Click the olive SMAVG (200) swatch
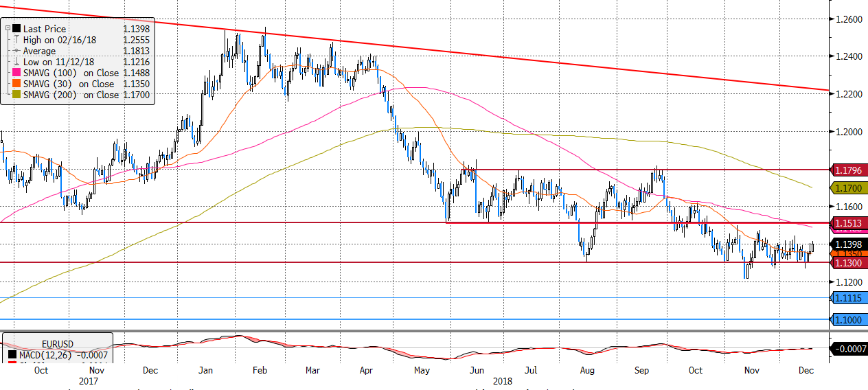This screenshot has height=390, width=868. coord(16,95)
